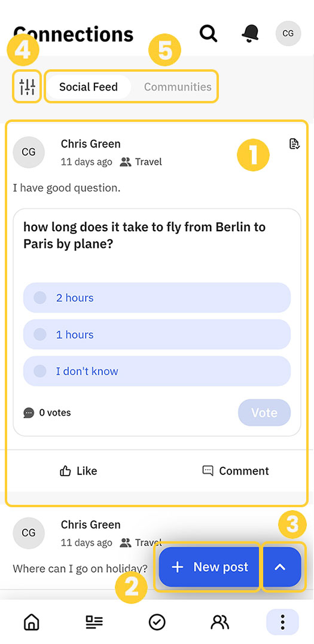The width and height of the screenshot is (314, 644).
Task: Create a New post
Action: [x=209, y=567]
